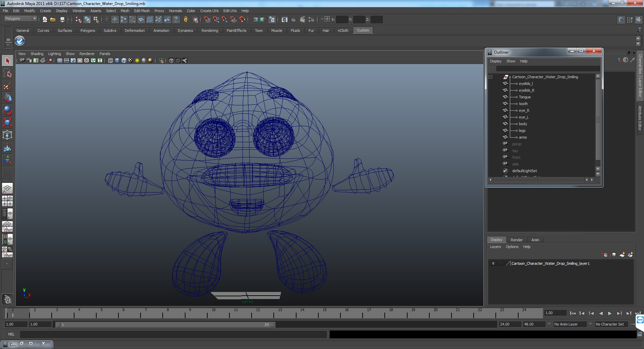The width and height of the screenshot is (644, 349).
Task: Open the No Anim Layer dropdown arrow
Action: pos(549,324)
